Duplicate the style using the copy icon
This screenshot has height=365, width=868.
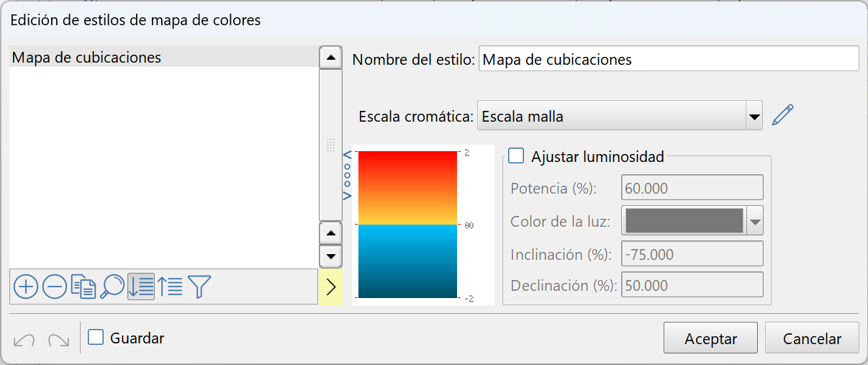tap(83, 287)
